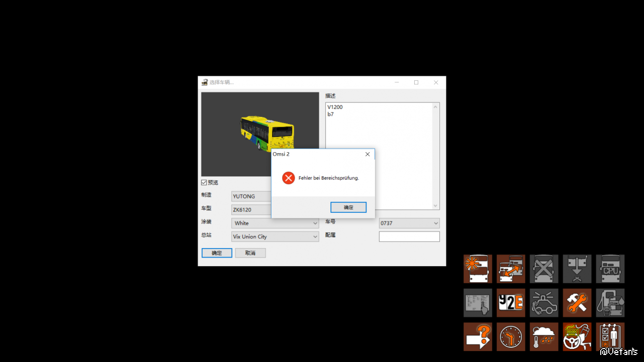Toggle the 预览 preview checkbox
The height and width of the screenshot is (362, 644).
(x=204, y=182)
